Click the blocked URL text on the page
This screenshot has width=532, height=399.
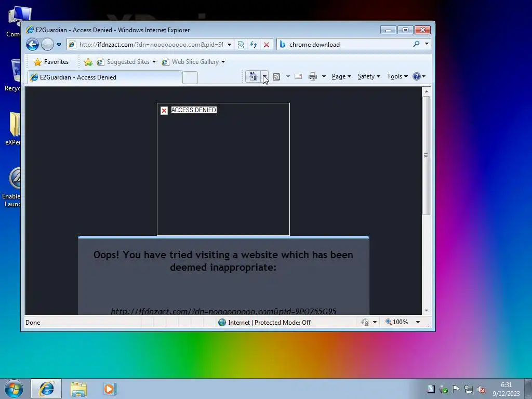coord(223,311)
